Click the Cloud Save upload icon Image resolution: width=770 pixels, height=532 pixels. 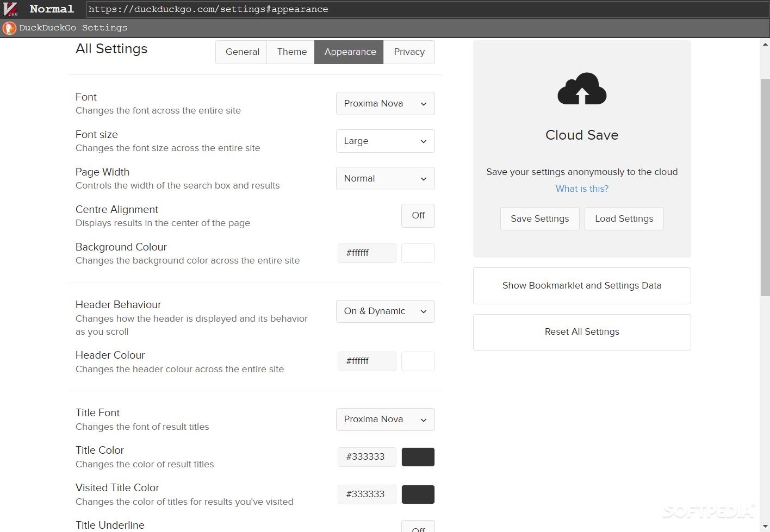(x=582, y=89)
